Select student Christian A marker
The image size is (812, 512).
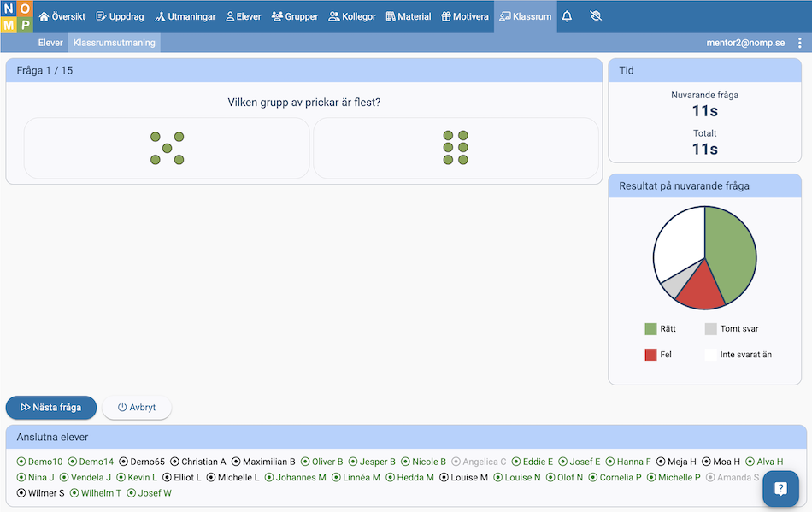175,462
